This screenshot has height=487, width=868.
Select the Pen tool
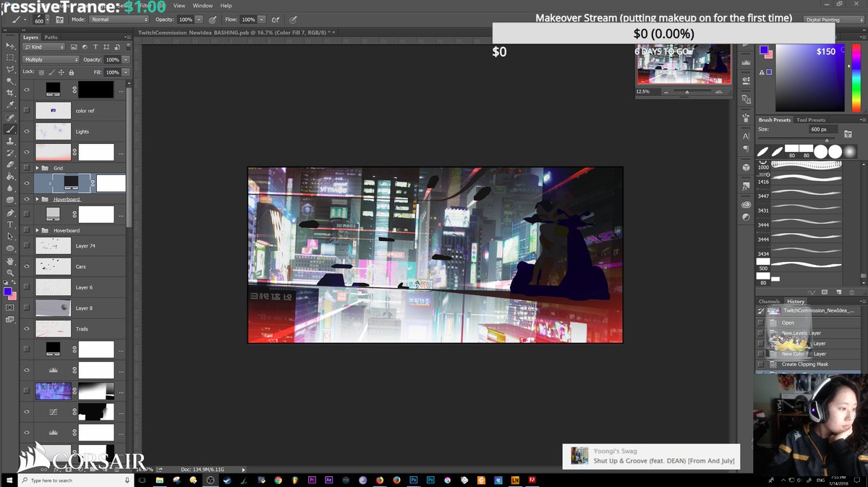(10, 213)
